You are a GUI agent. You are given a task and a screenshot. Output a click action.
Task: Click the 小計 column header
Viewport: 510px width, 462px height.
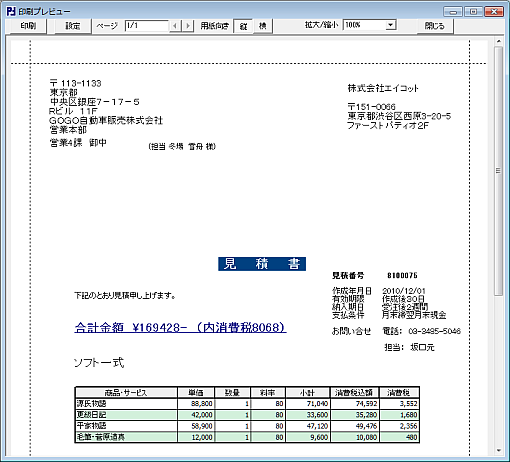308,393
